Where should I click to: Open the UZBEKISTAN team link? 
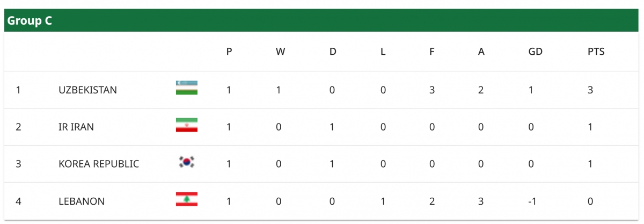[87, 90]
